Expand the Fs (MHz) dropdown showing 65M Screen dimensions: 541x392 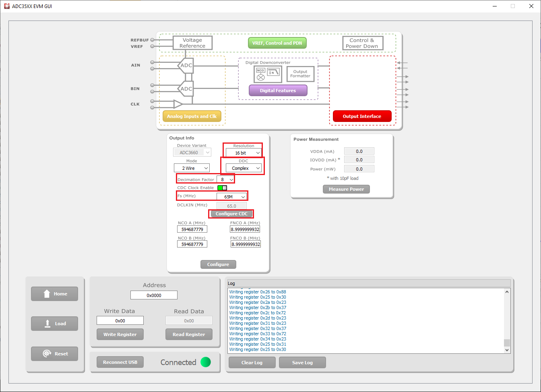[x=231, y=197]
